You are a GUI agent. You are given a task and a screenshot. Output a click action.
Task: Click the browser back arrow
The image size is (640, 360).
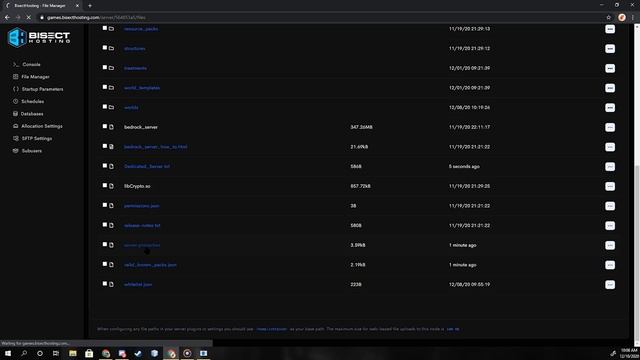coord(7,18)
